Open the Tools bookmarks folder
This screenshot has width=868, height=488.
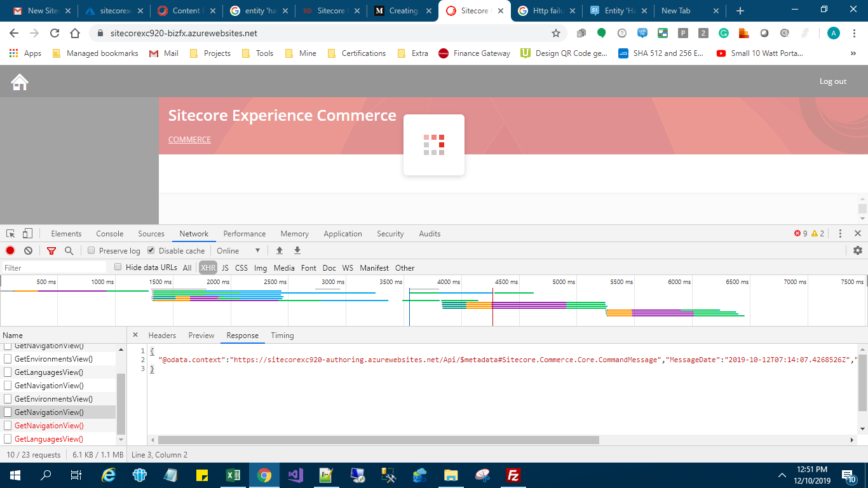[x=257, y=53]
